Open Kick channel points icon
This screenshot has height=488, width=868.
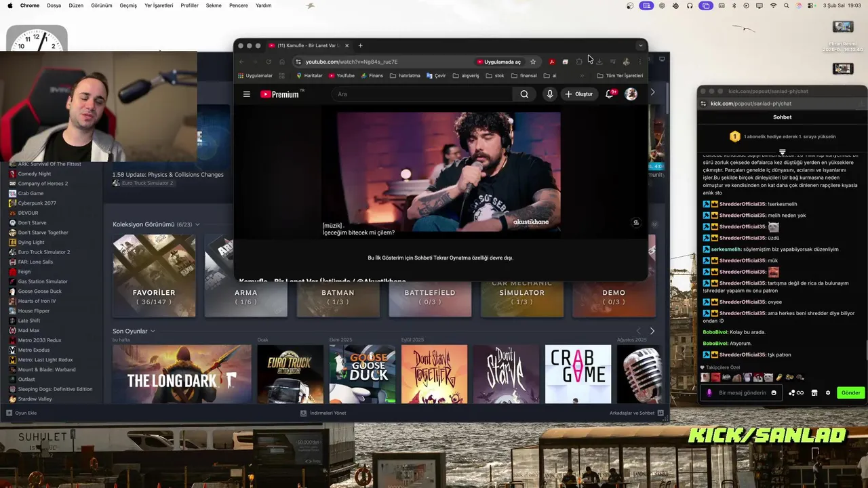click(795, 392)
